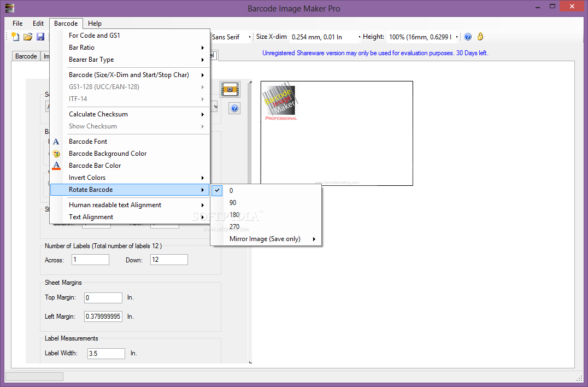The height and width of the screenshot is (387, 588).
Task: Open Barcode Size/X-Dim and Start/Stop Char submenu
Action: click(130, 75)
